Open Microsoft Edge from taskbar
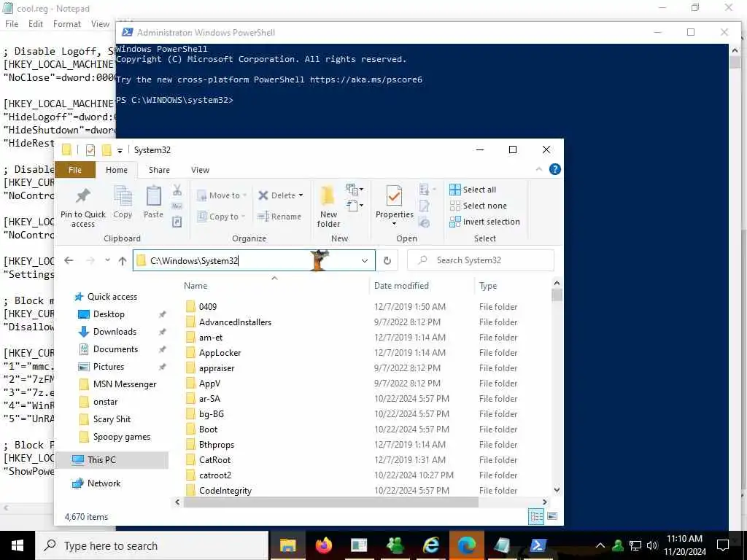747x560 pixels. click(x=466, y=545)
